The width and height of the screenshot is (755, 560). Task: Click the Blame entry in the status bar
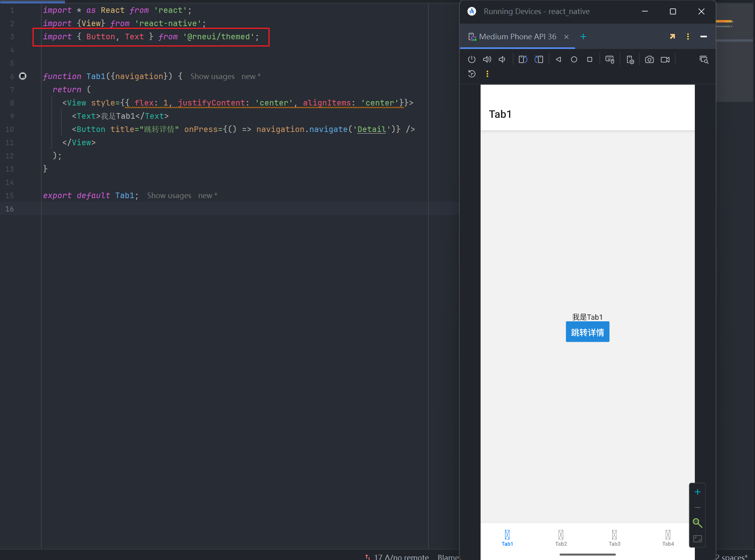click(448, 556)
